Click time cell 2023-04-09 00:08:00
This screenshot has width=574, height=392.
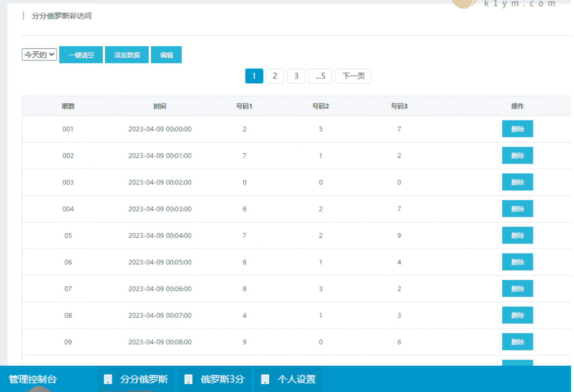pos(160,342)
